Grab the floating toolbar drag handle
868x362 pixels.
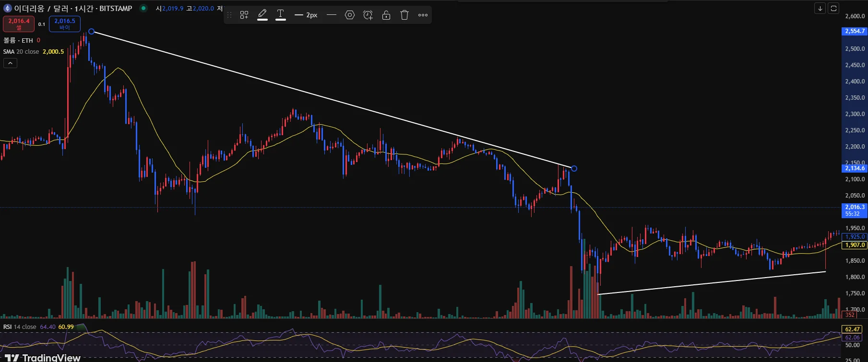pyautogui.click(x=229, y=15)
